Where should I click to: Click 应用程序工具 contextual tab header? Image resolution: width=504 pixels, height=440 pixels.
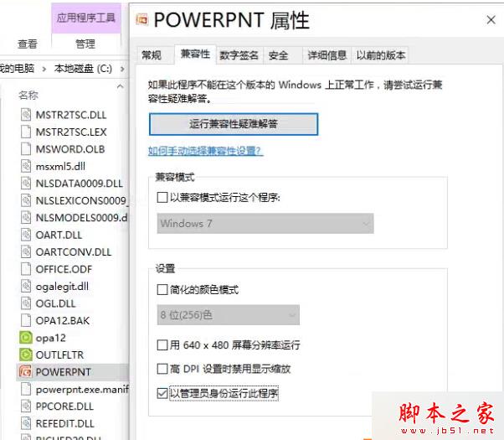(86, 18)
